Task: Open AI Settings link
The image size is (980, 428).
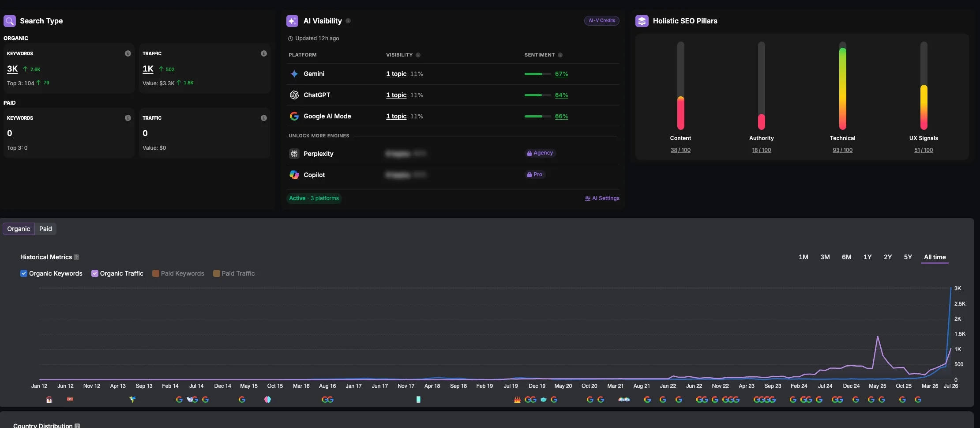Action: (x=602, y=199)
